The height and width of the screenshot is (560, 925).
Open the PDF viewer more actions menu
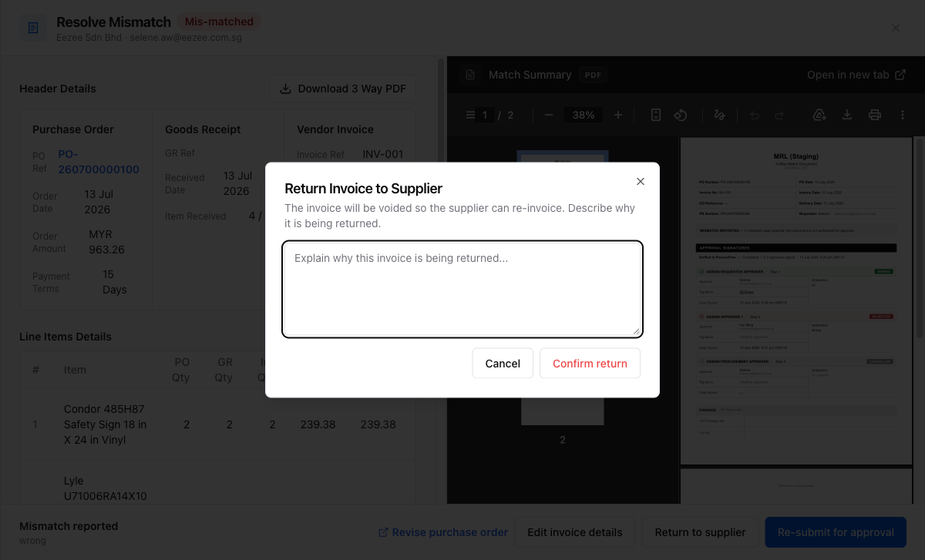coord(903,116)
